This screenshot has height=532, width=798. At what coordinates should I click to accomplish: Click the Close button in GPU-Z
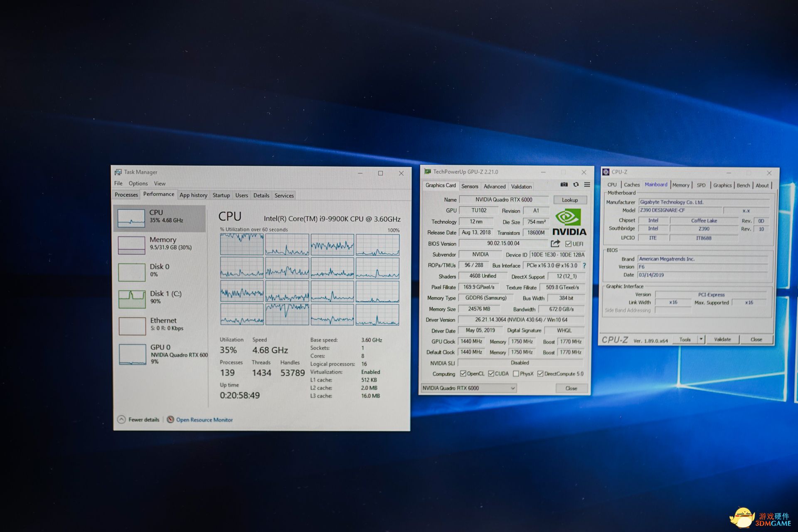coord(571,388)
